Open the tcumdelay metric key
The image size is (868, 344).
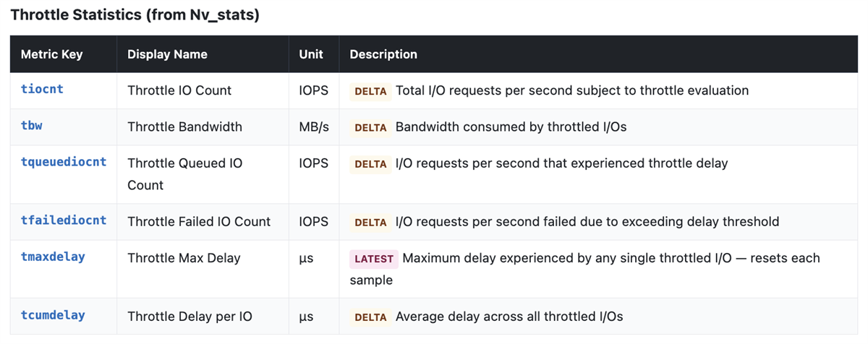point(53,314)
